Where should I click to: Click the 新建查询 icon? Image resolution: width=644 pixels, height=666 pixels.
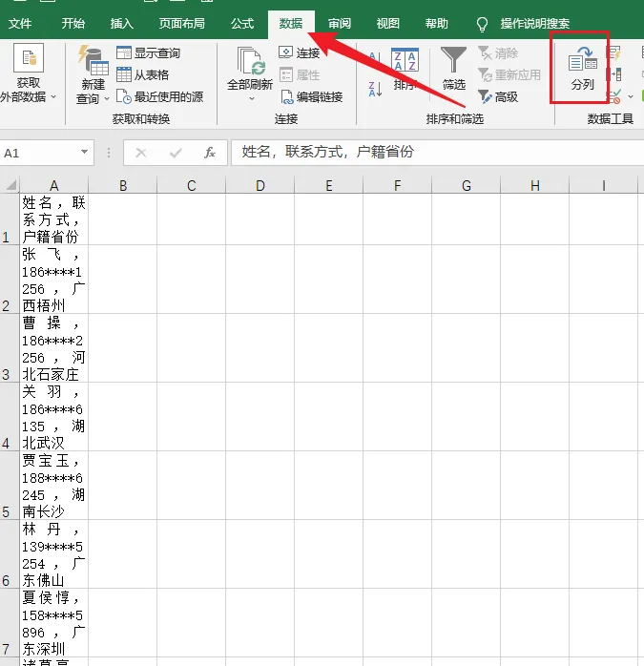coord(93,60)
